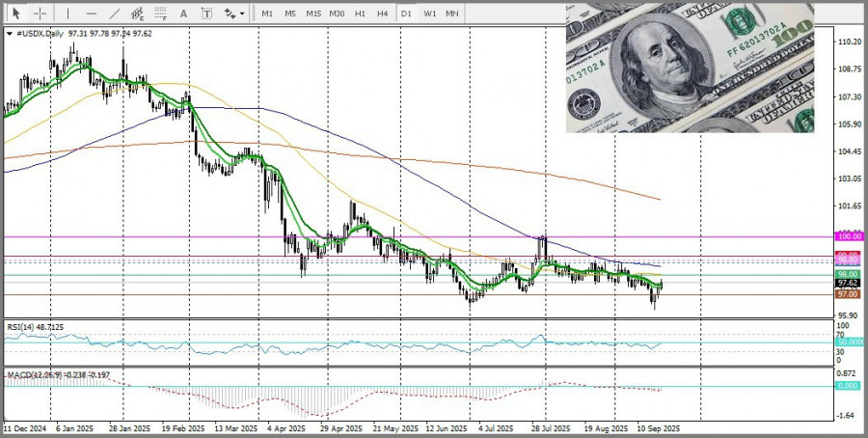Activate the crosshair tool
868x438 pixels.
pos(41,14)
